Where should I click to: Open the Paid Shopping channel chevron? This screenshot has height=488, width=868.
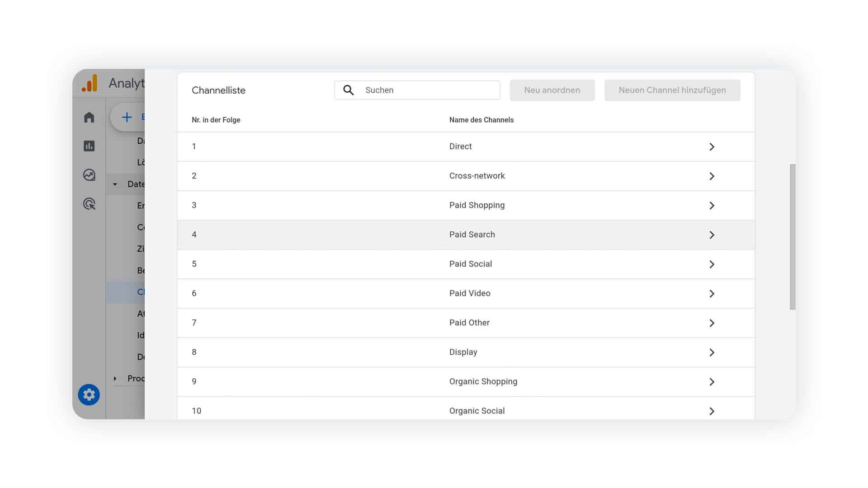(712, 206)
